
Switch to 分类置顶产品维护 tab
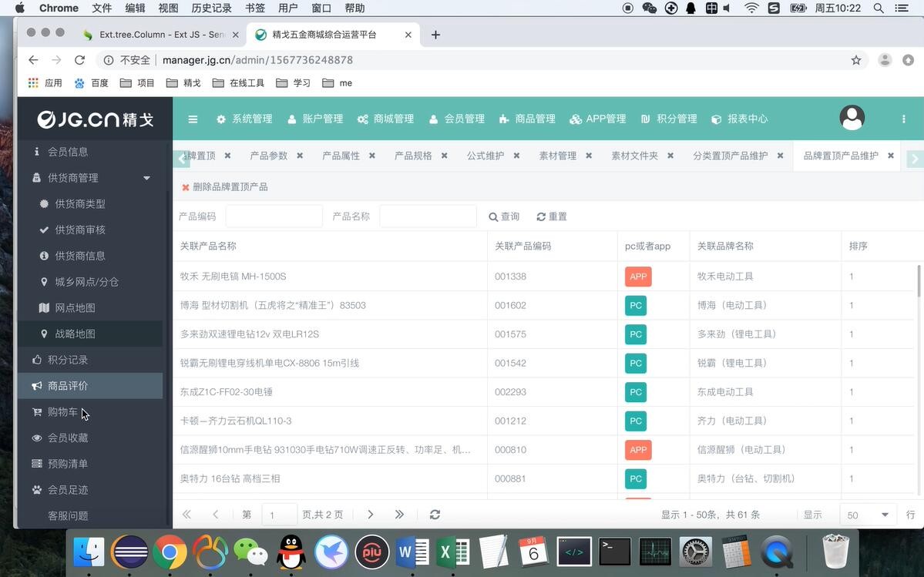[x=730, y=156]
